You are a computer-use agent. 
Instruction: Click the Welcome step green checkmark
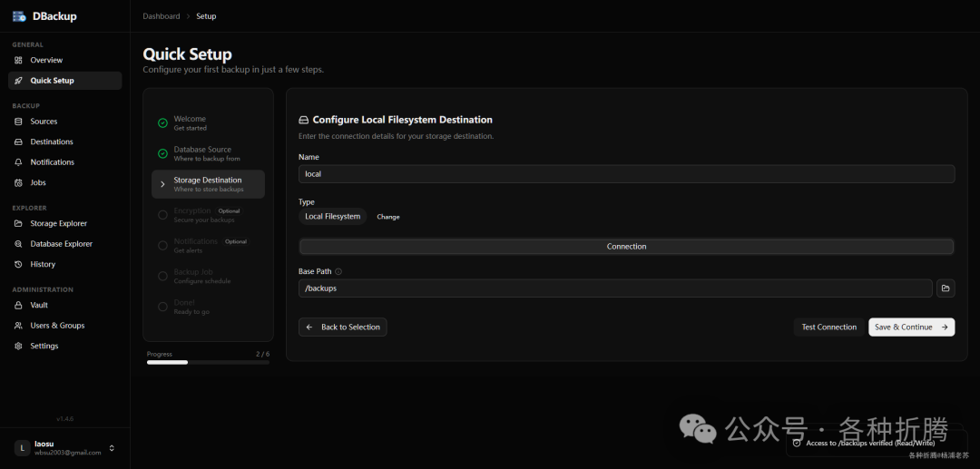click(163, 123)
